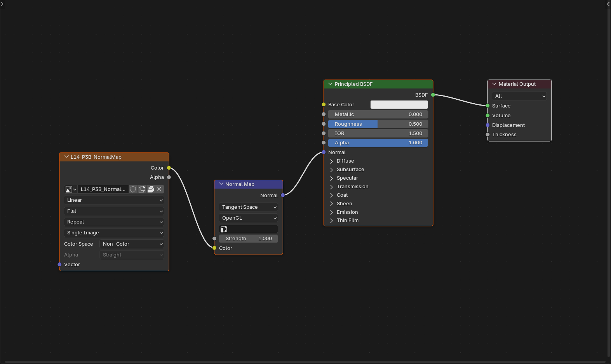Click the horizontal scrollbar at bottom
The width and height of the screenshot is (611, 364).
pyautogui.click(x=305, y=362)
